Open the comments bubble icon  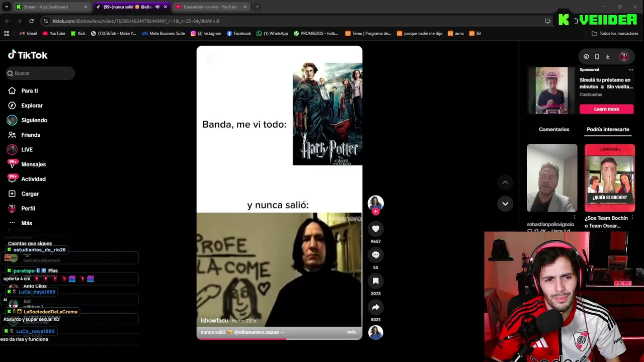click(x=375, y=255)
